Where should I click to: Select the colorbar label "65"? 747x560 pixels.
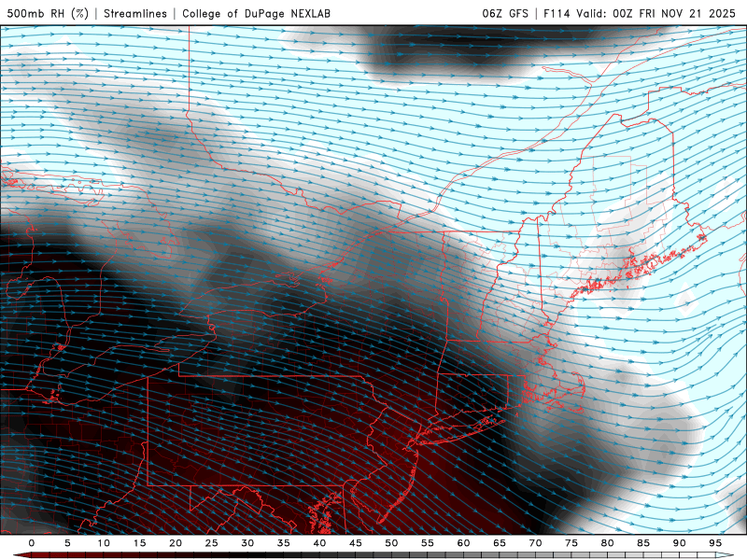(x=500, y=543)
